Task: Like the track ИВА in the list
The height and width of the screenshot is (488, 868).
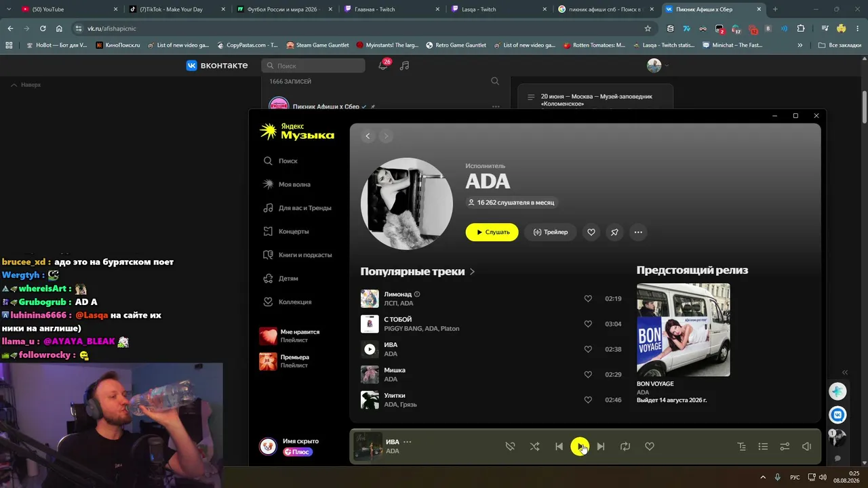Action: 588,349
